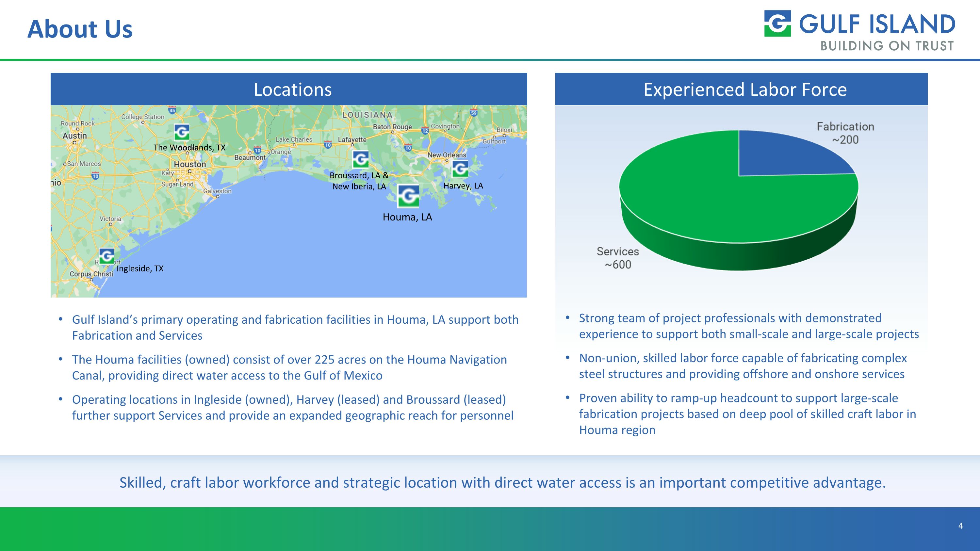Click the Broussard, LA map marker icon

point(360,159)
